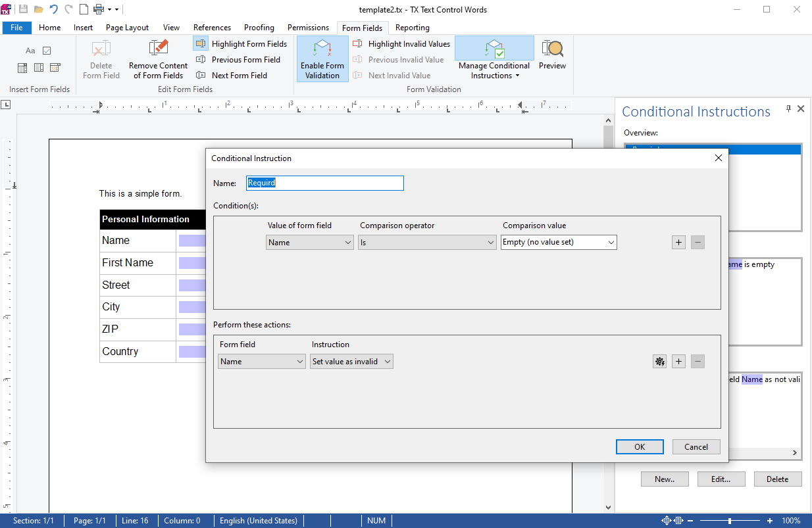Viewport: 812px width, 528px height.
Task: Toggle Highlight Invalid Values option
Action: tap(401, 44)
